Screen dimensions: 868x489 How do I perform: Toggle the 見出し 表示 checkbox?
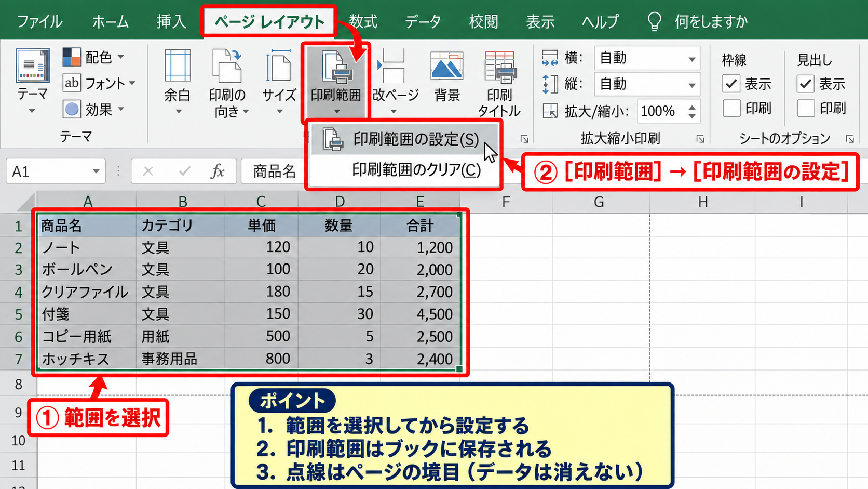click(x=806, y=84)
